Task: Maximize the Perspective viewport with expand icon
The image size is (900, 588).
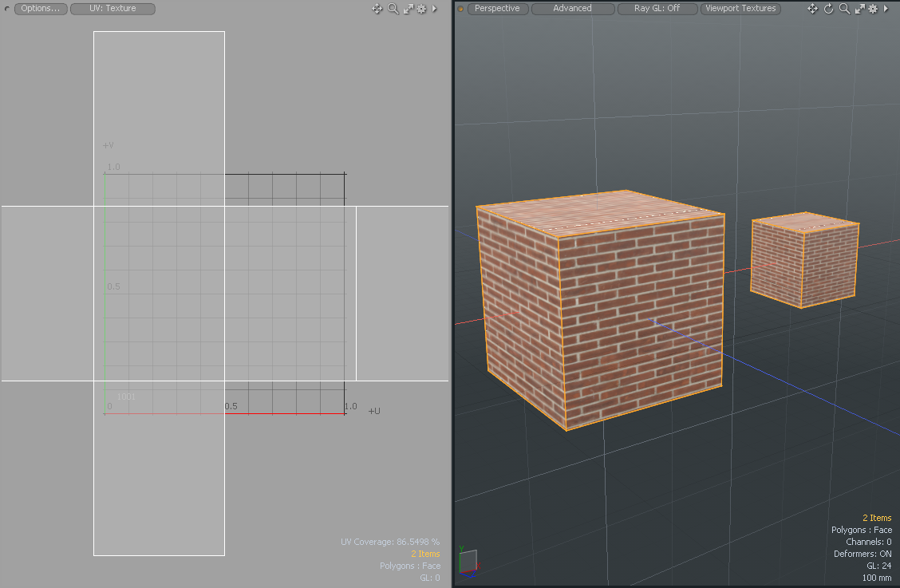Action: [859, 9]
